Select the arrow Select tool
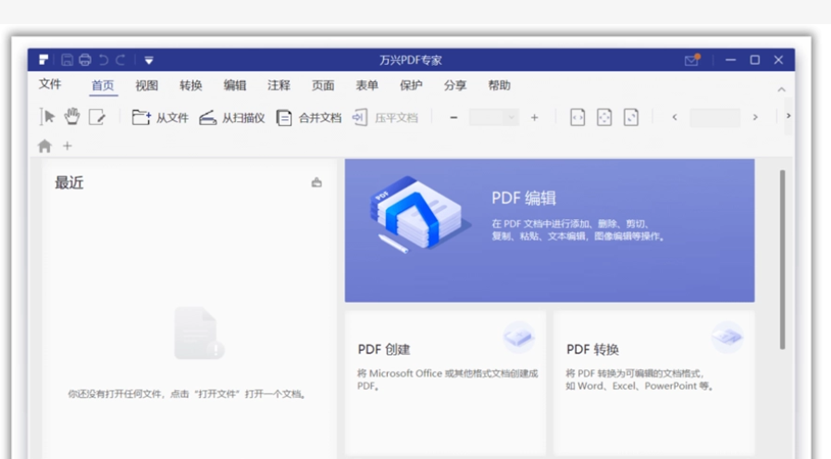The width and height of the screenshot is (831, 459). point(47,117)
